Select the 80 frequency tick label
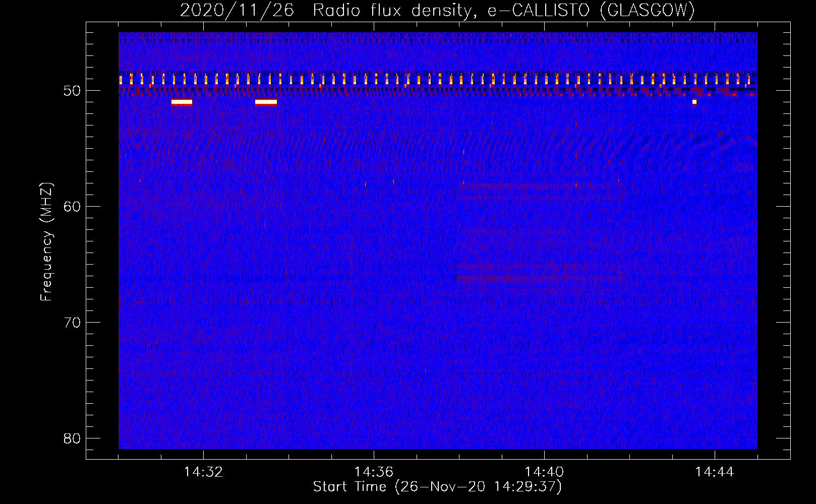 [x=73, y=438]
